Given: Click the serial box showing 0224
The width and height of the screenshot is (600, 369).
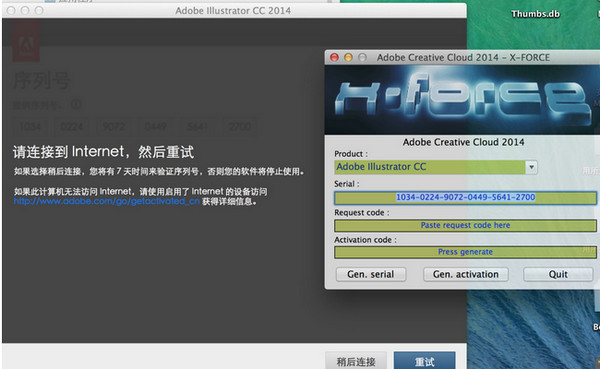Looking at the screenshot, I should click(72, 126).
